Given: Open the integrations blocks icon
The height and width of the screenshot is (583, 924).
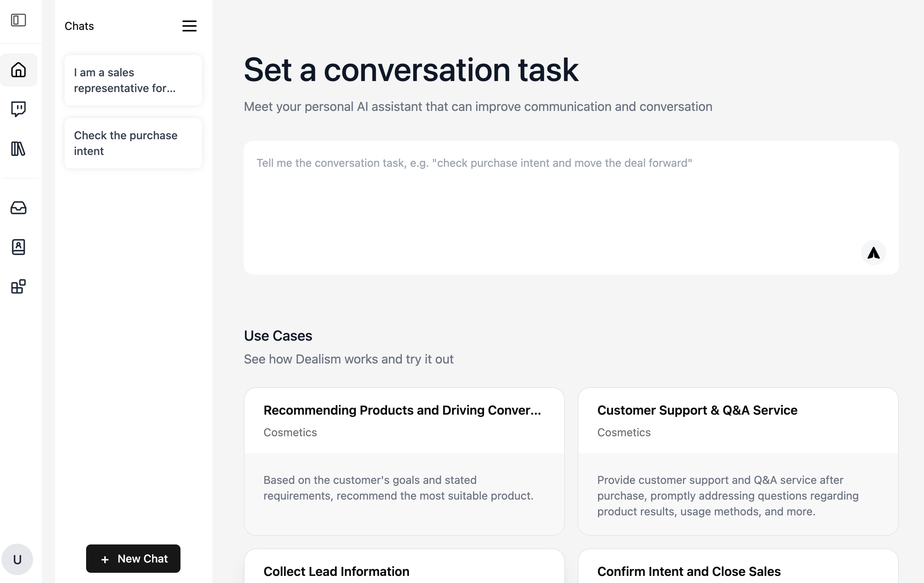Looking at the screenshot, I should pos(18,287).
